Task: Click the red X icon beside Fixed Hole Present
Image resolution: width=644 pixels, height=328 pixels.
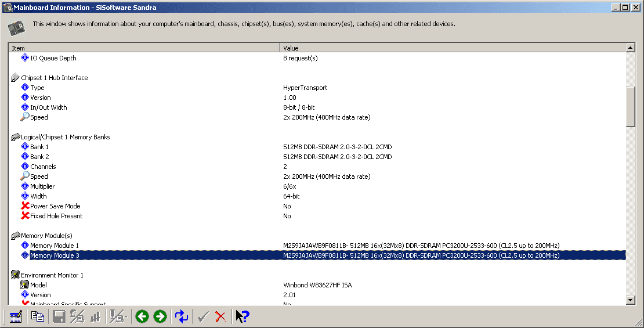Action: pyautogui.click(x=25, y=215)
